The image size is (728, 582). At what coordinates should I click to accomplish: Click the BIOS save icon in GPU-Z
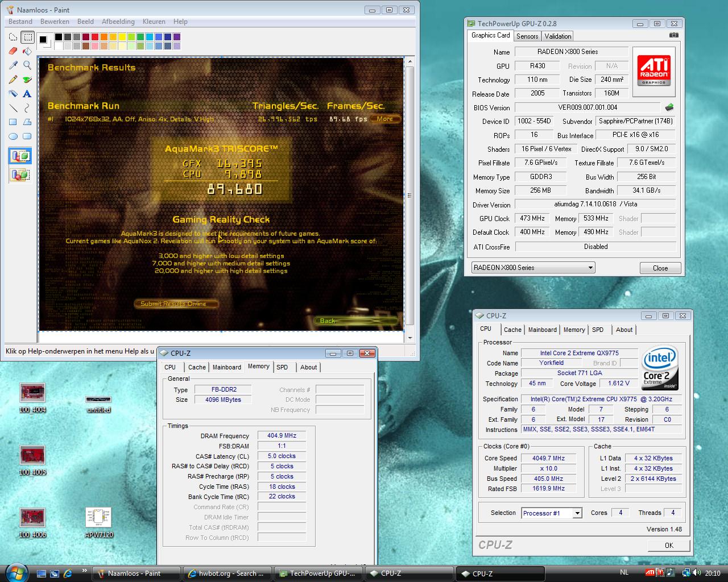click(669, 107)
